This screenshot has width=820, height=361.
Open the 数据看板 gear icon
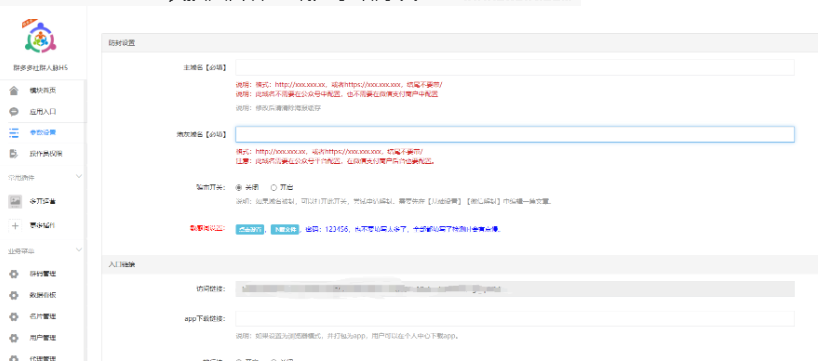point(14,295)
